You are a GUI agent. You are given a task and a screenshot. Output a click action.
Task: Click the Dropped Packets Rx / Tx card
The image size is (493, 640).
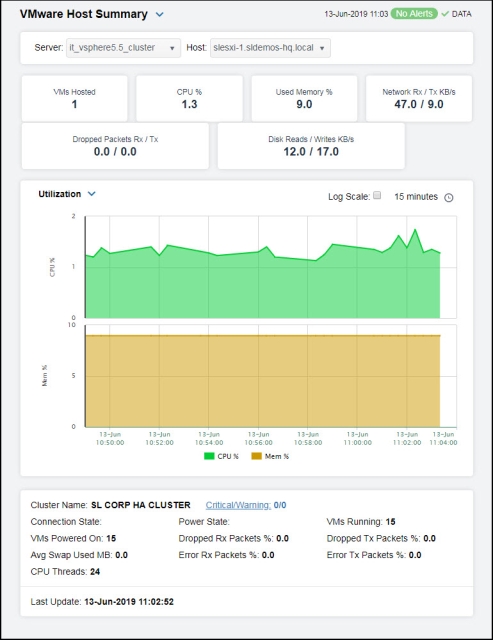click(x=115, y=146)
